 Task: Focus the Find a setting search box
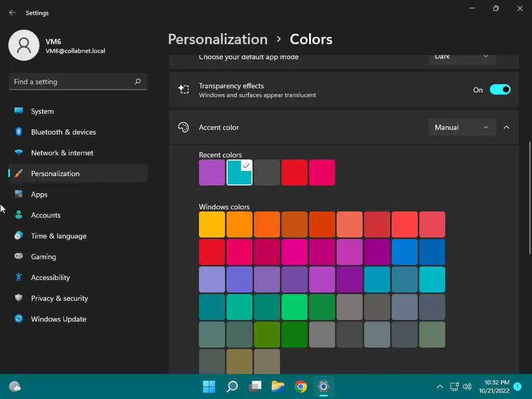78,82
